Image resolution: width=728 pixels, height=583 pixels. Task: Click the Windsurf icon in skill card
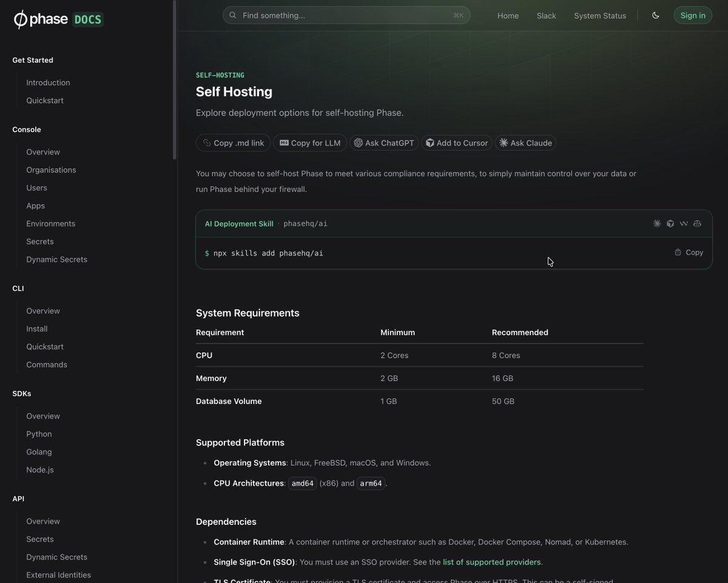(684, 223)
